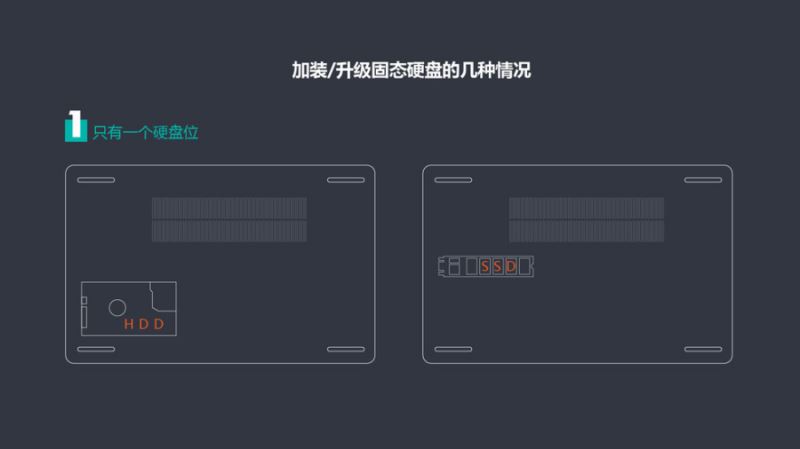Click the teal number 1 badge
This screenshot has height=449, width=800.
[76, 126]
